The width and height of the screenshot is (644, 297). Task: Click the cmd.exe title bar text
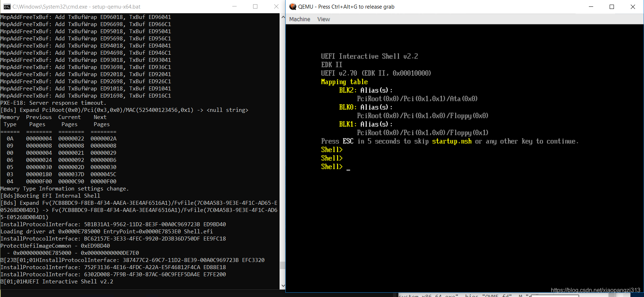(x=76, y=6)
